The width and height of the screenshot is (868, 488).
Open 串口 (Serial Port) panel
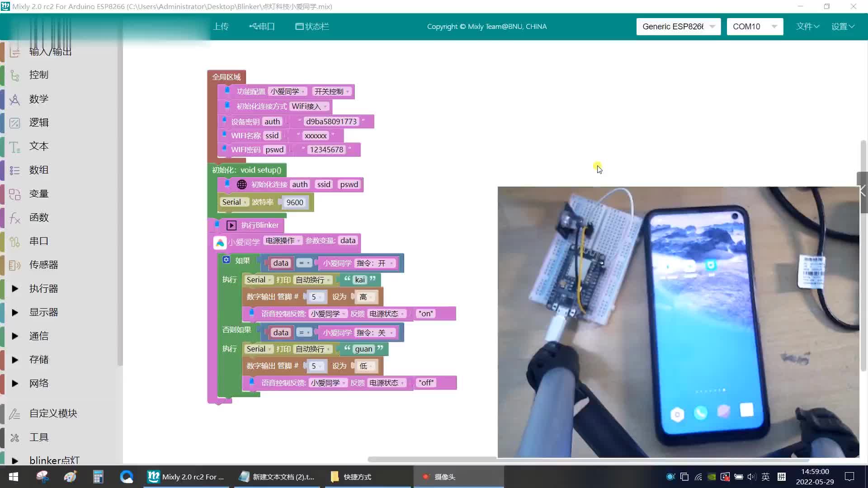pyautogui.click(x=261, y=26)
